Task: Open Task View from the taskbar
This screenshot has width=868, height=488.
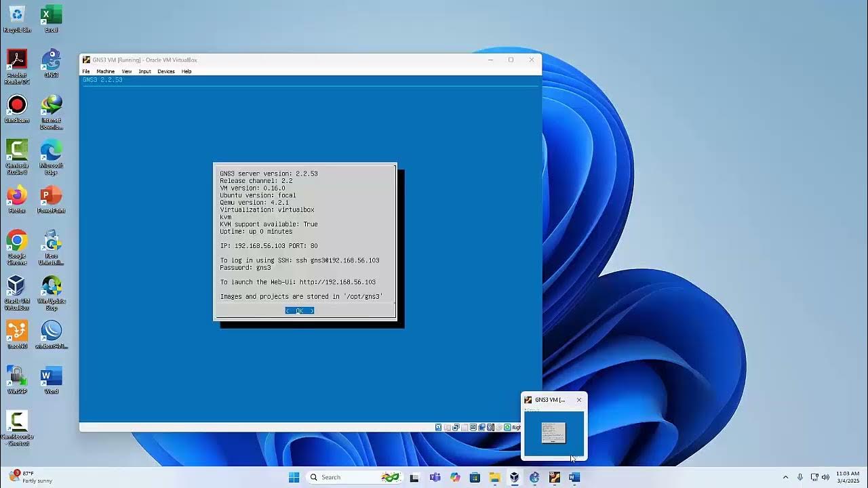Action: point(414,477)
